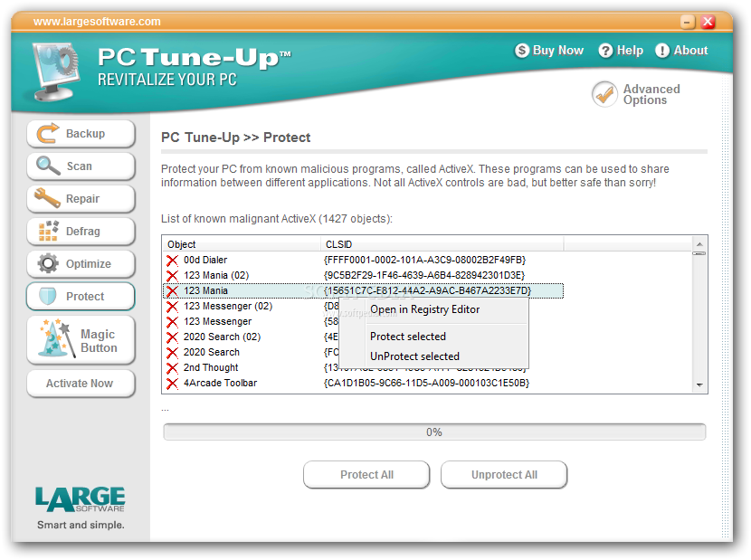The height and width of the screenshot is (560, 751).
Task: Select the 123 Mania (02) row
Action: coord(364,275)
